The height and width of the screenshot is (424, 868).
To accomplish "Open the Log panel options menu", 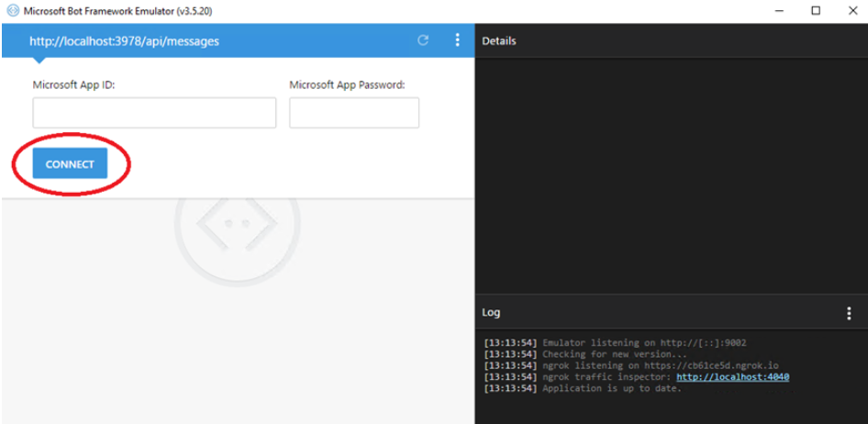I will point(849,313).
